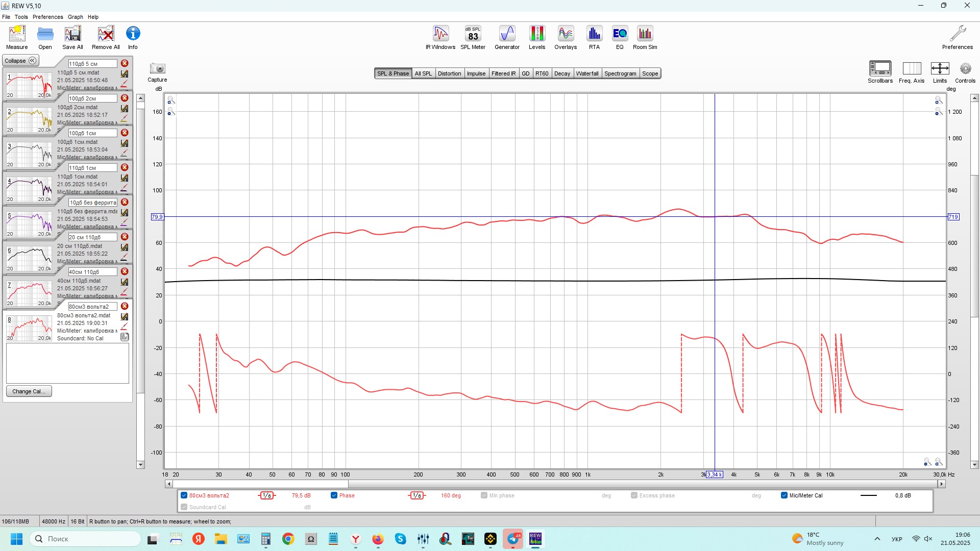
Task: Uncheck the 80см3 вольта2 trace checkbox
Action: point(184,495)
